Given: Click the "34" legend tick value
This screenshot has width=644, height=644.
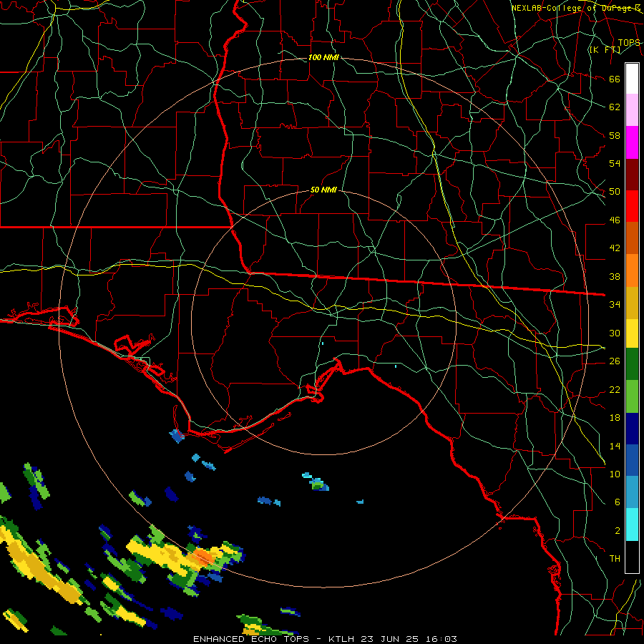Looking at the screenshot, I should [615, 304].
